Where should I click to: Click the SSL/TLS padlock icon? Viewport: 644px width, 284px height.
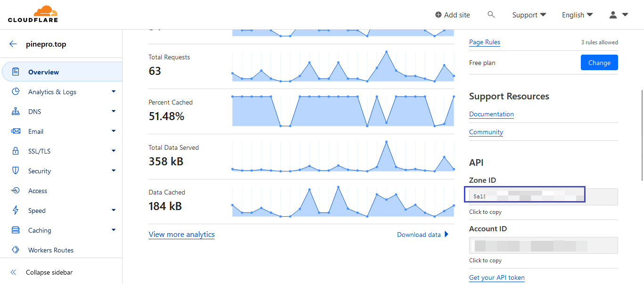[16, 151]
